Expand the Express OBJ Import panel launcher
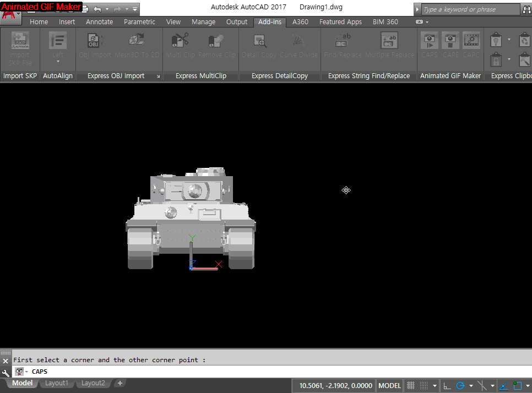The height and width of the screenshot is (393, 532). pyautogui.click(x=159, y=77)
